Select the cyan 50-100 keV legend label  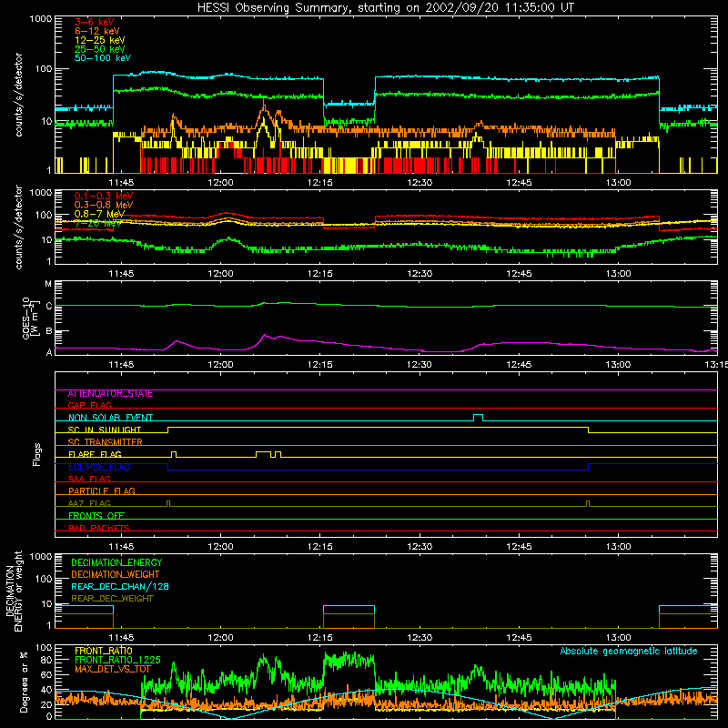[103, 58]
